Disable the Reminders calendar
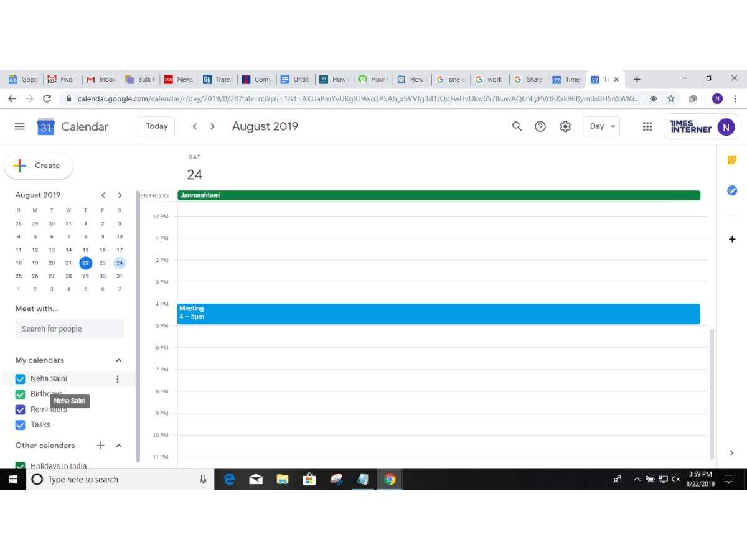 tap(20, 409)
